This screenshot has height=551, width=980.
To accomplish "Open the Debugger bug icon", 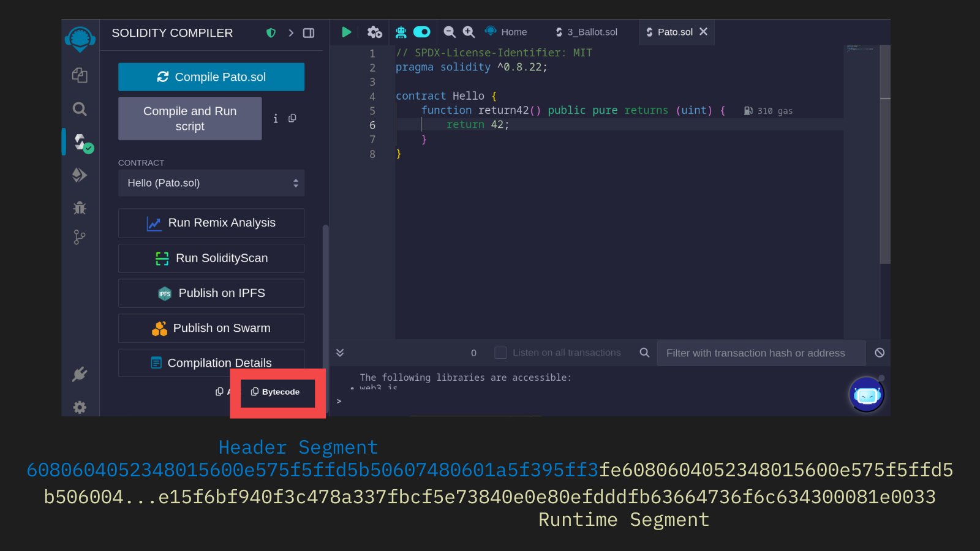I will coord(80,208).
